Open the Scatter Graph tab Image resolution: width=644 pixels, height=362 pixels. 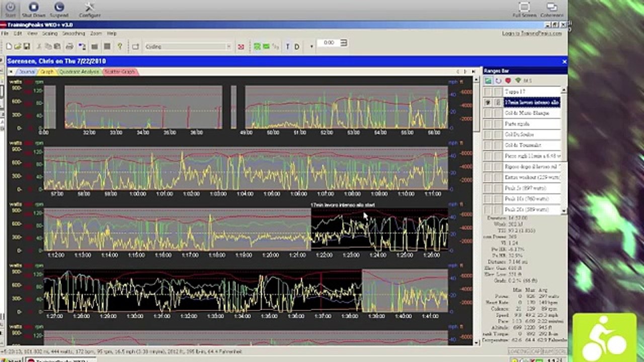pos(120,72)
